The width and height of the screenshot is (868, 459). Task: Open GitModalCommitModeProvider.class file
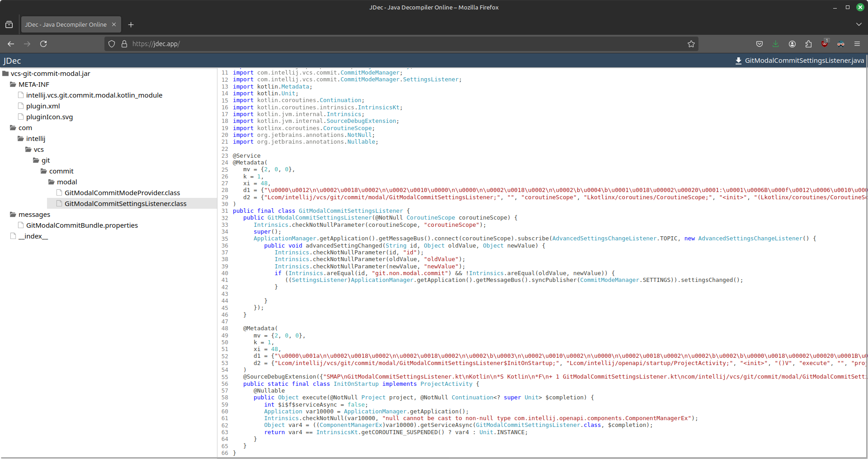coord(122,193)
